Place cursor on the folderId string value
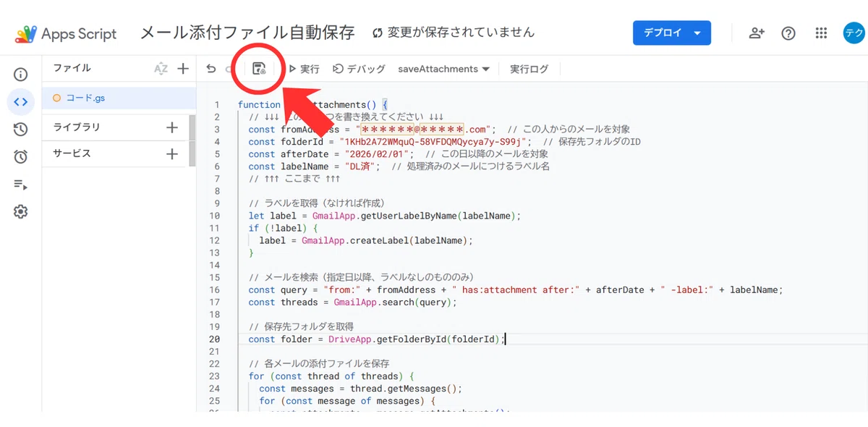The width and height of the screenshot is (868, 427). pos(435,142)
